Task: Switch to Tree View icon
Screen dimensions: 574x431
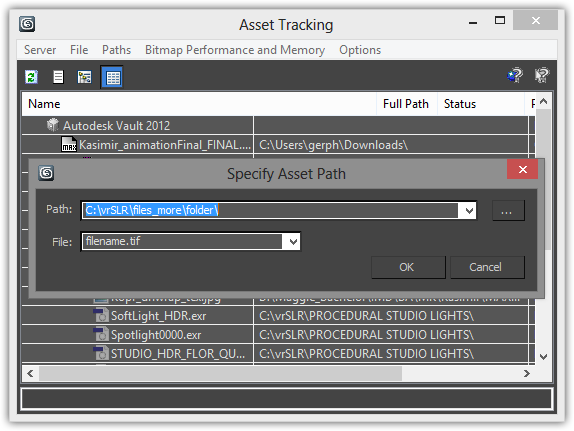Action: (85, 77)
